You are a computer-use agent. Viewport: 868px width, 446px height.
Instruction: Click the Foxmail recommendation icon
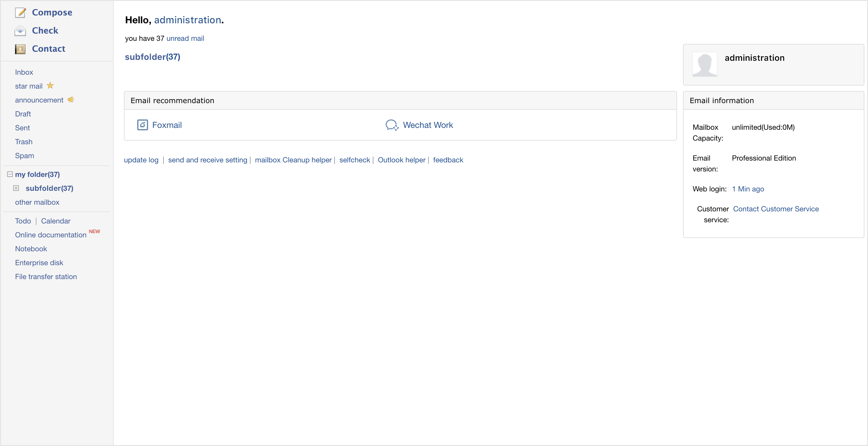point(143,125)
